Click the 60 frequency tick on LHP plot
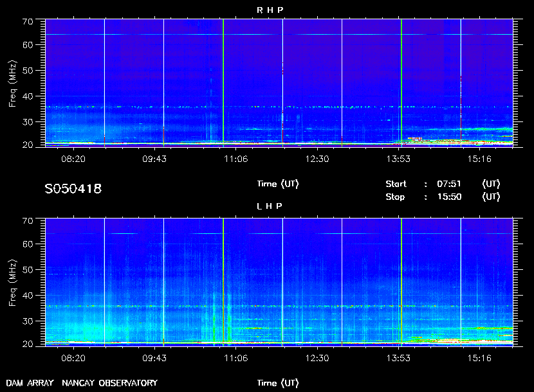Screen dimensions: 534x392 tap(28, 244)
